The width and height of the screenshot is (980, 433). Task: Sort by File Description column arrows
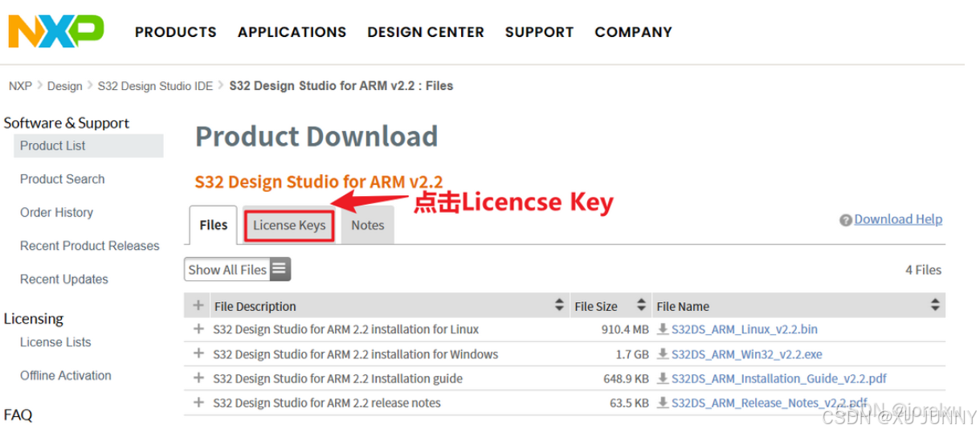[x=559, y=305]
